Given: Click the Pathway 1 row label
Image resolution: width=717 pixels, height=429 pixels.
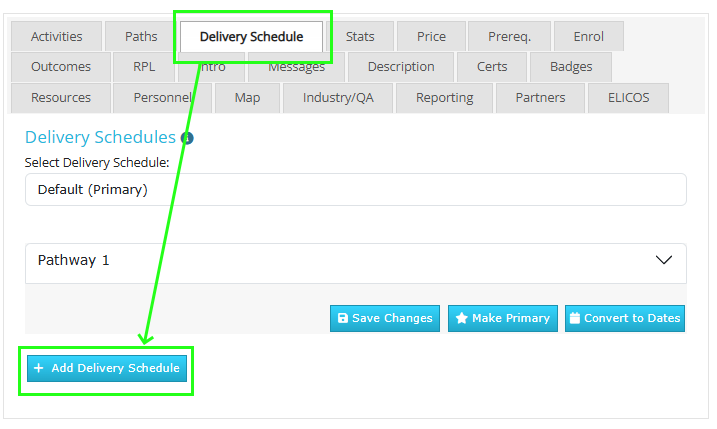Looking at the screenshot, I should (x=74, y=260).
